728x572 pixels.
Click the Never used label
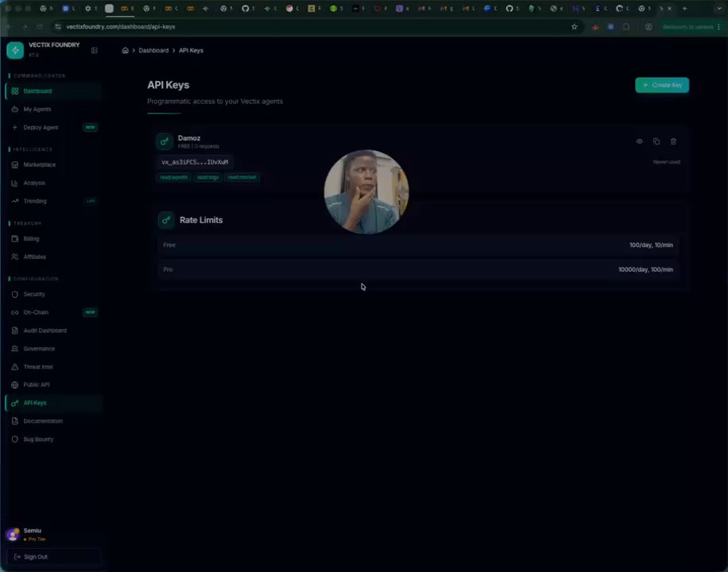point(666,162)
